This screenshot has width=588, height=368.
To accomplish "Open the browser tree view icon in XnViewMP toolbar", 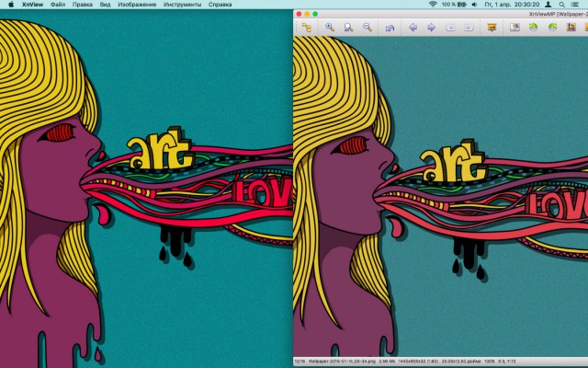I will pyautogui.click(x=307, y=28).
